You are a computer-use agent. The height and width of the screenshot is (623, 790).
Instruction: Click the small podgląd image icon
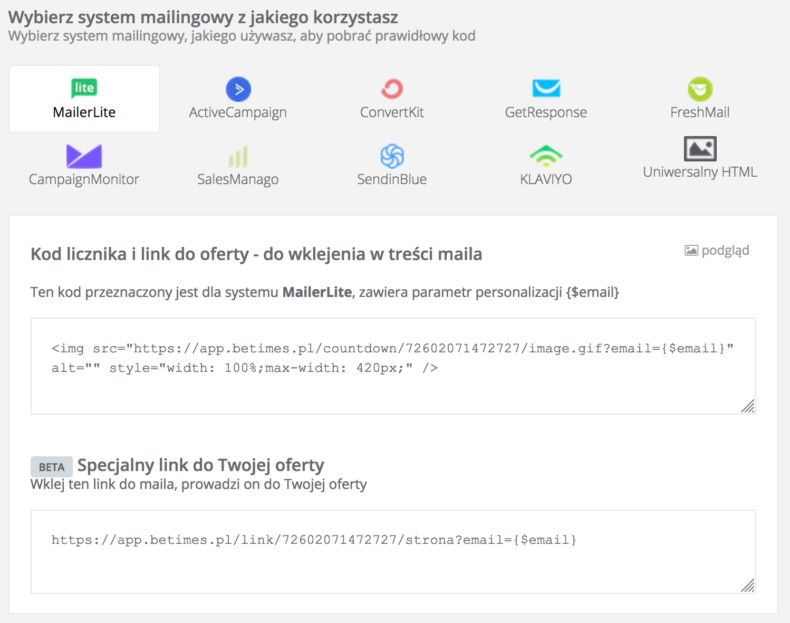coord(691,250)
